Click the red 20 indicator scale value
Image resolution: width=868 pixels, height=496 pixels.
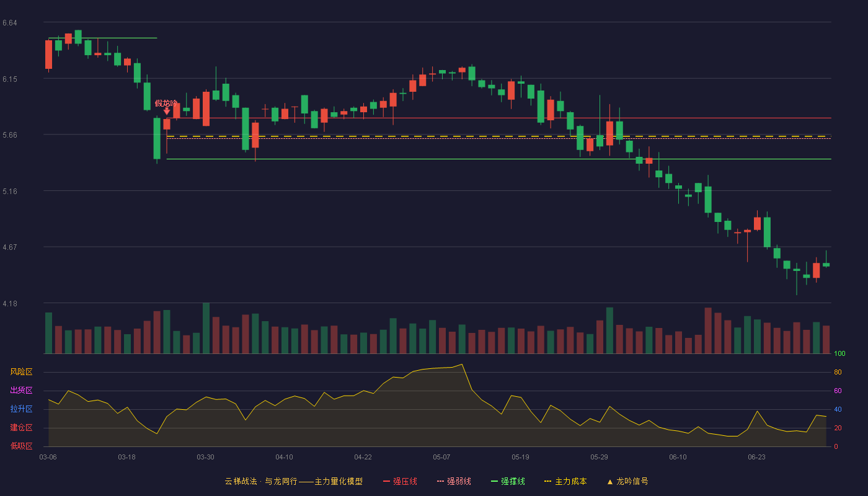point(838,428)
